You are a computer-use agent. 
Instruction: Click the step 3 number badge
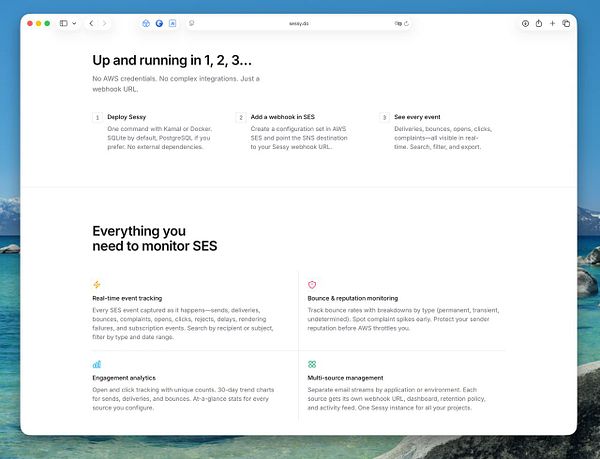384,117
